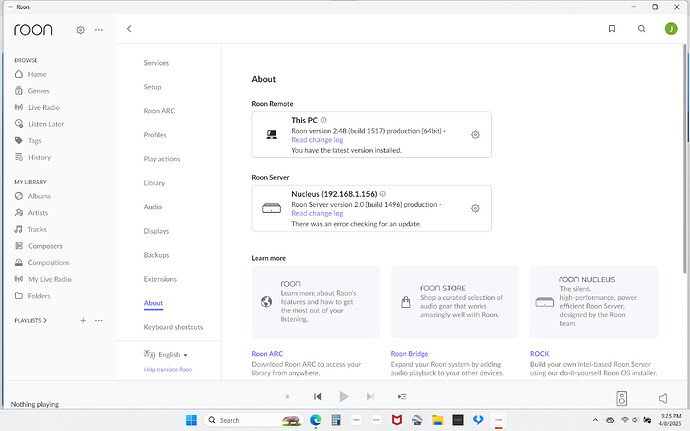Open the Roon Nucleus card
This screenshot has width=690, height=431.
click(x=594, y=302)
